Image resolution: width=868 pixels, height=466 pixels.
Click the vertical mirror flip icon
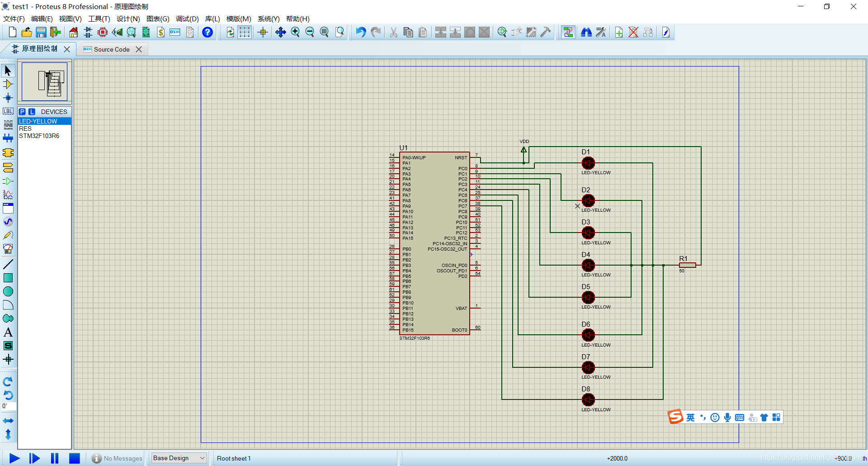click(8, 434)
